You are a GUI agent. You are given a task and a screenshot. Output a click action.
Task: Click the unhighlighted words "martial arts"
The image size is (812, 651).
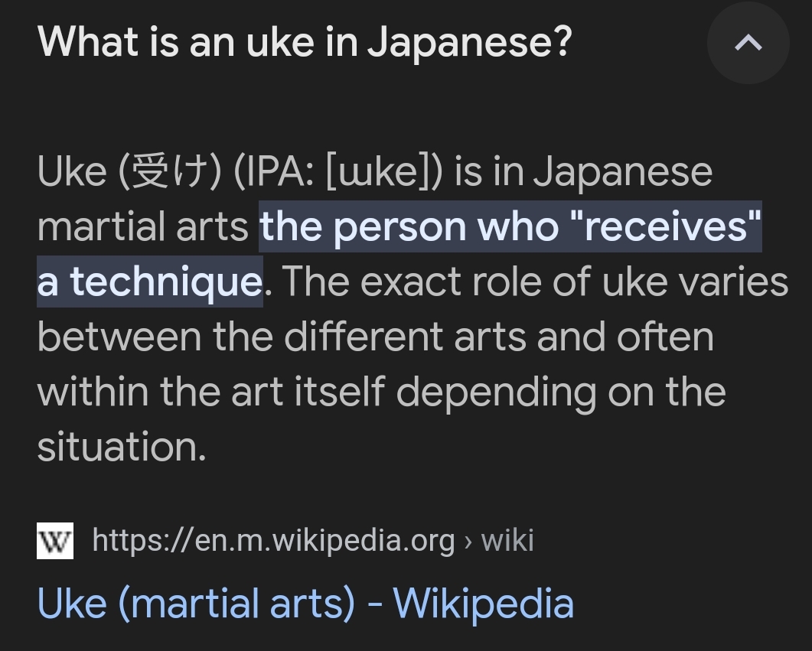[143, 226]
